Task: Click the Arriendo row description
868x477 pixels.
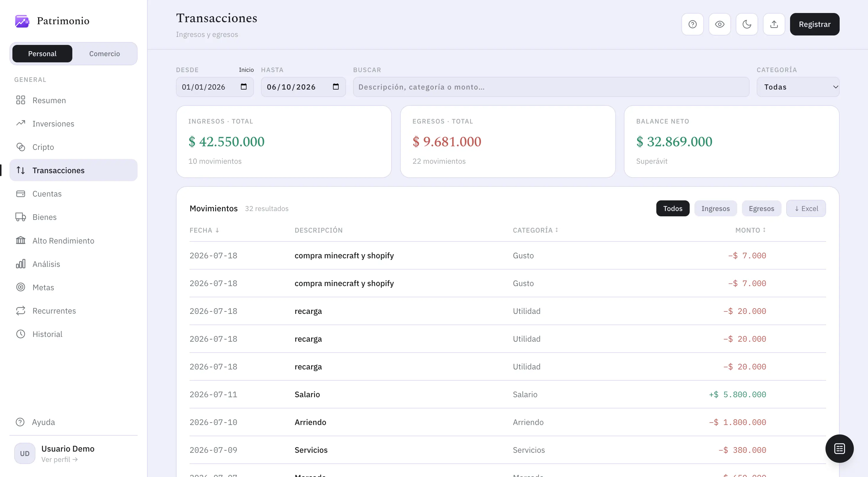Action: [x=310, y=422]
